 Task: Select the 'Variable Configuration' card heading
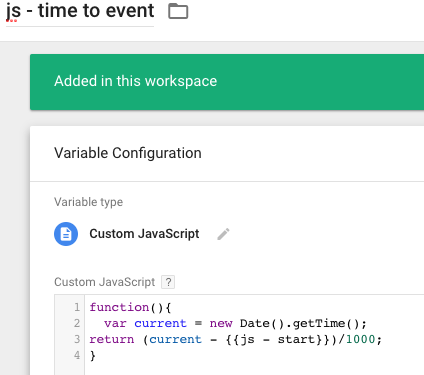[128, 153]
